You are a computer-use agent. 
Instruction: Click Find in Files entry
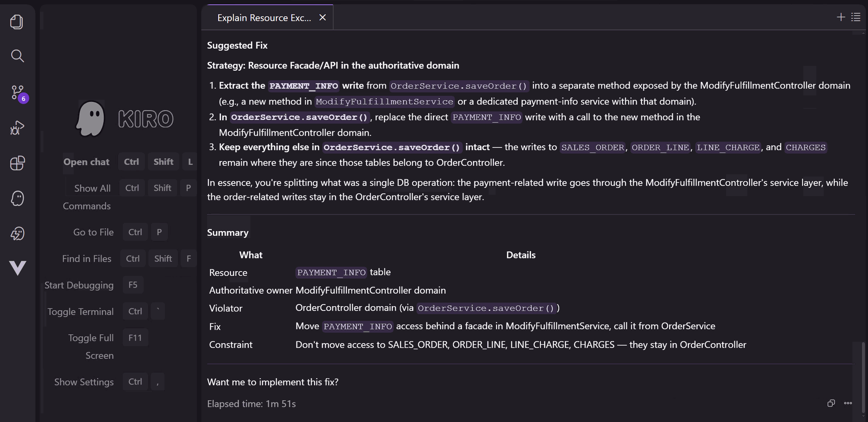87,258
